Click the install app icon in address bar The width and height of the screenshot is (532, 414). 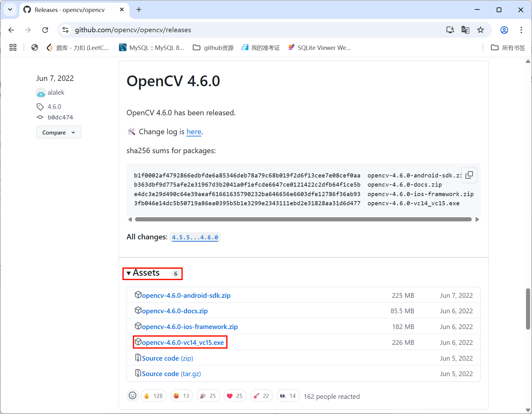(x=450, y=30)
